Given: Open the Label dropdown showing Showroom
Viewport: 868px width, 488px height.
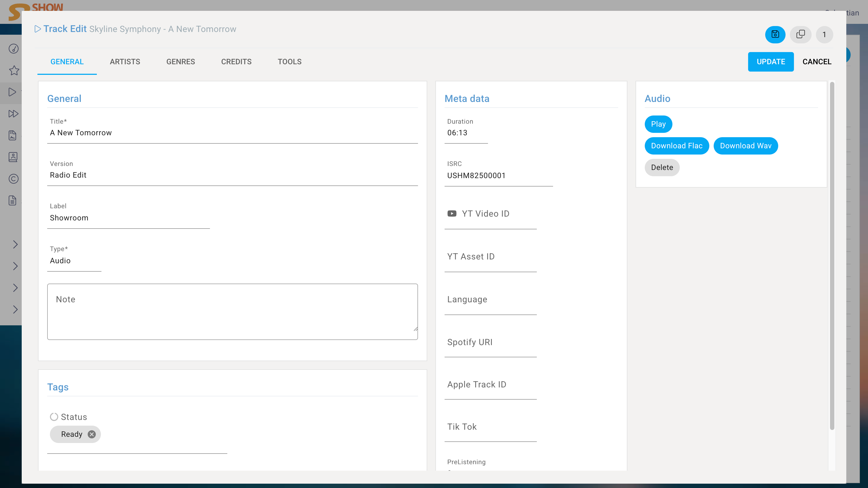Looking at the screenshot, I should tap(128, 218).
